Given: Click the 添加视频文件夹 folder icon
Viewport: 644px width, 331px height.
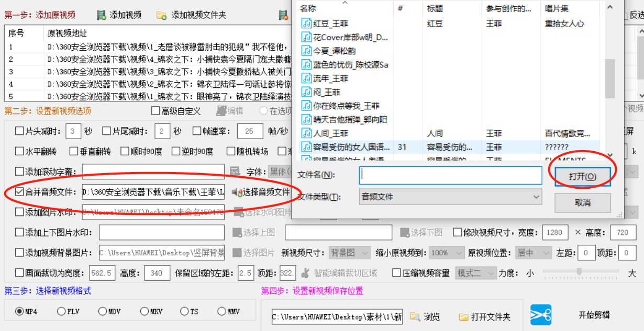Looking at the screenshot, I should coord(161,15).
